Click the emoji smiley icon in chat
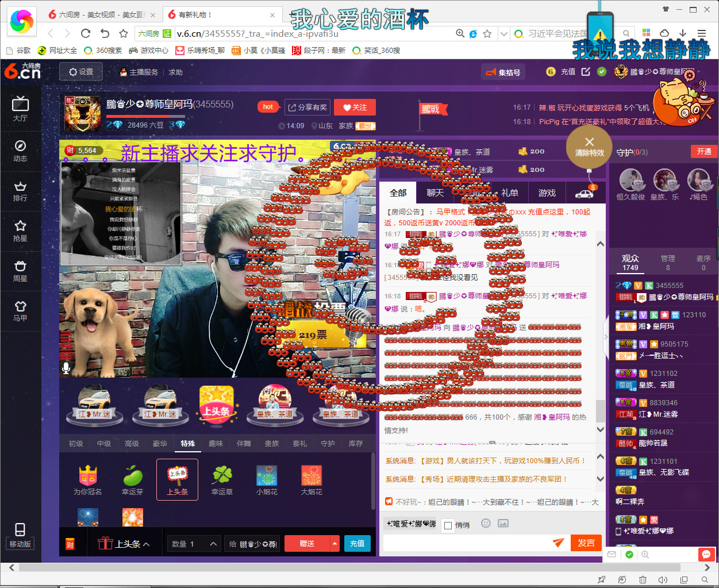Screen dimensions: 719x588 (486, 523)
